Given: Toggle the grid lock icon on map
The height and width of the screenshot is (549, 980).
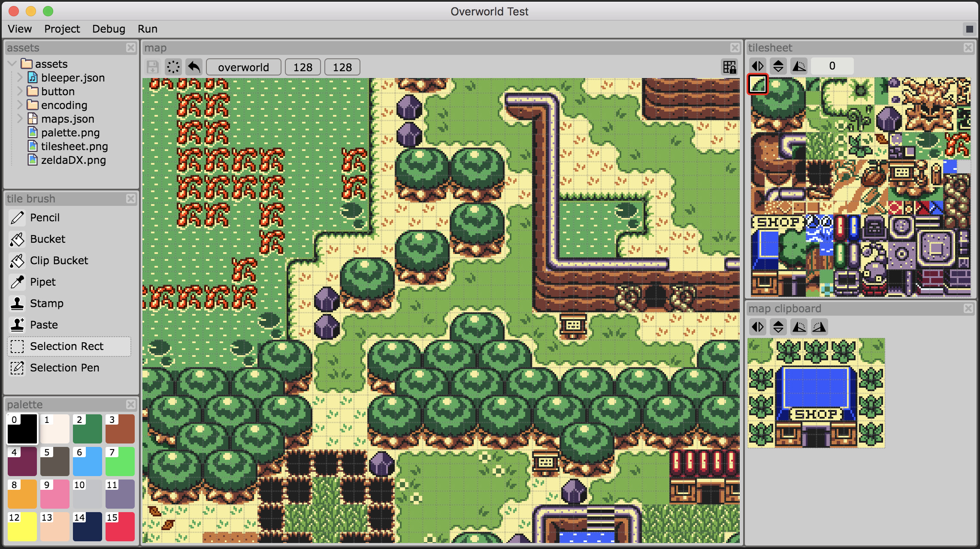Looking at the screenshot, I should click(x=729, y=67).
